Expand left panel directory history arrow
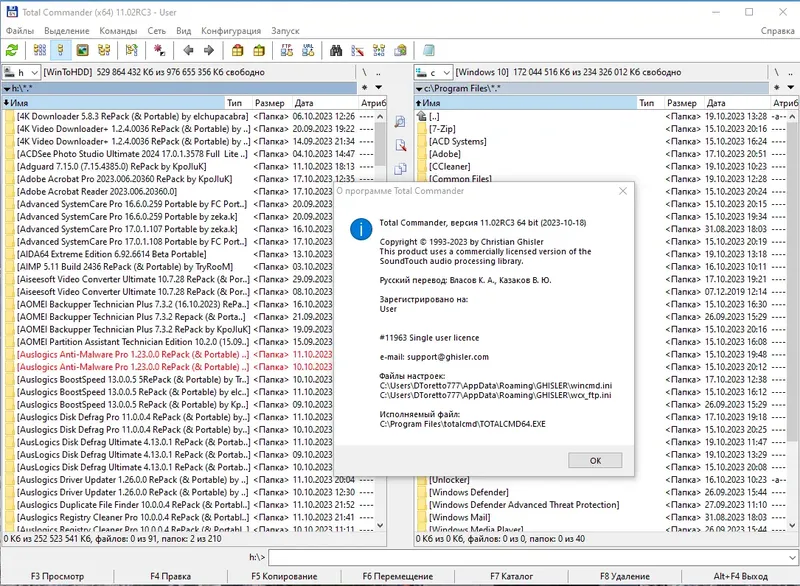The width and height of the screenshot is (800, 586). click(379, 87)
